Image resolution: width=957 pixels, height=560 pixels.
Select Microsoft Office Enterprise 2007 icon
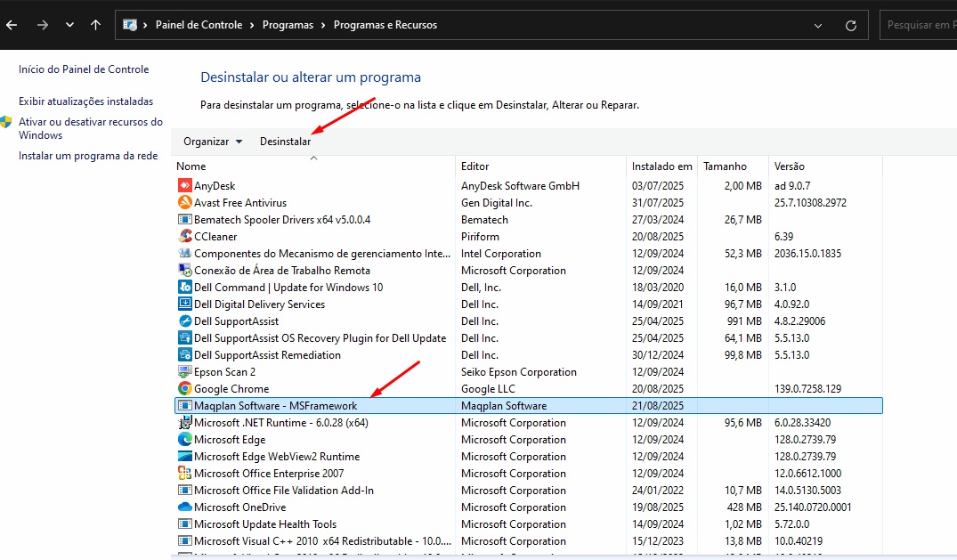click(184, 474)
